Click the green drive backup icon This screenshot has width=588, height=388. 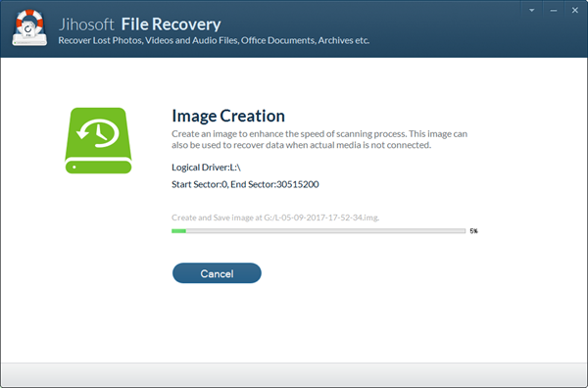[x=98, y=140]
